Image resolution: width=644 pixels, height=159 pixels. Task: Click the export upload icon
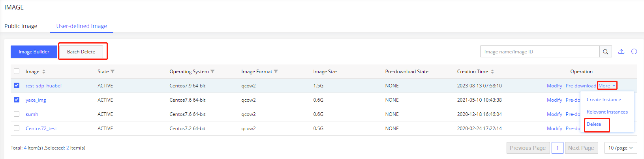621,51
